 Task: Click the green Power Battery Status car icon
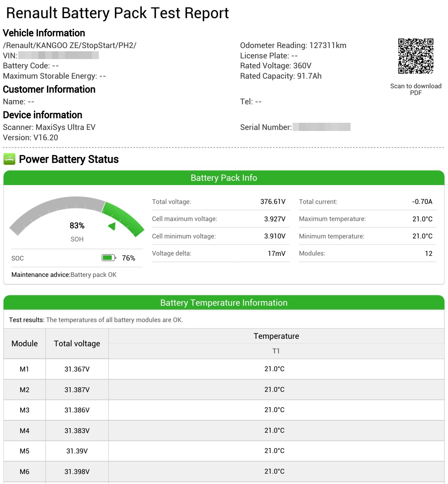pos(9,159)
